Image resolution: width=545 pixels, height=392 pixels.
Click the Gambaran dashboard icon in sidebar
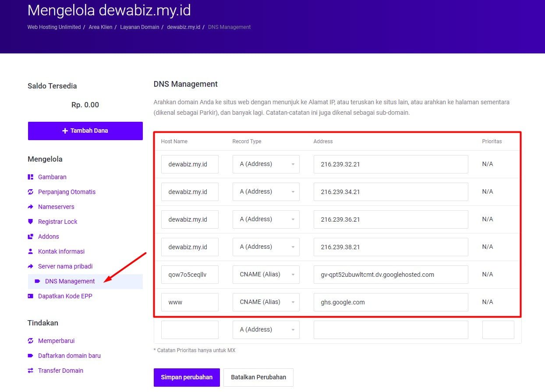coord(30,177)
